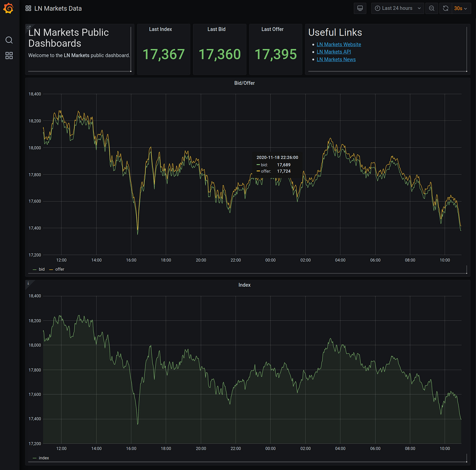
Task: Click the Last Offer value 17,395
Action: click(x=276, y=54)
